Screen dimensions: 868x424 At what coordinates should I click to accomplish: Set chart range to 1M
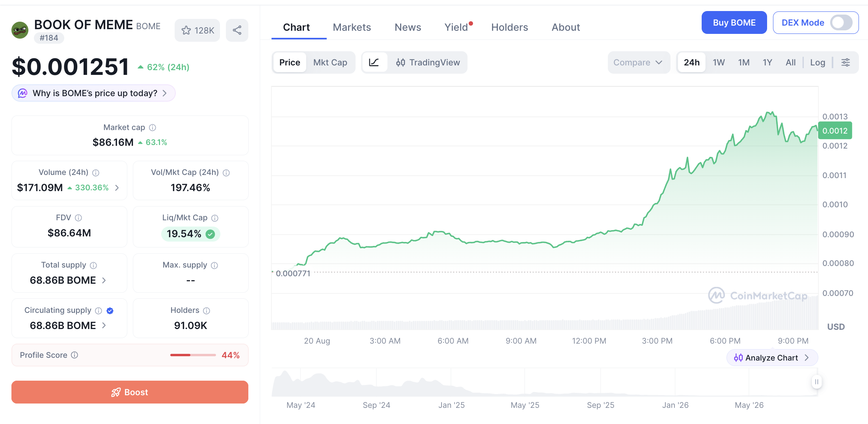(x=744, y=62)
